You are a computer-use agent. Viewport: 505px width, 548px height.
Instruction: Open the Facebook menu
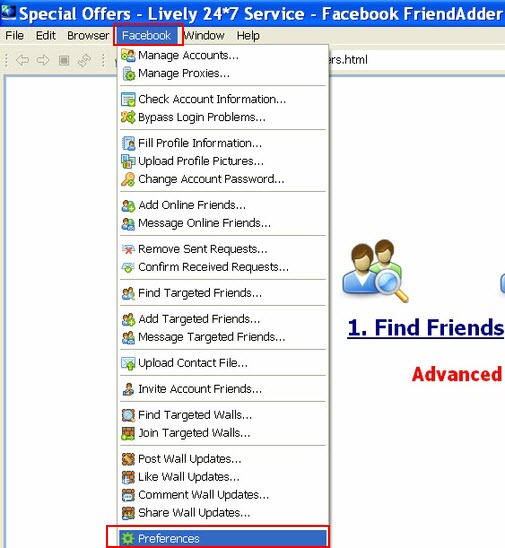coord(146,35)
